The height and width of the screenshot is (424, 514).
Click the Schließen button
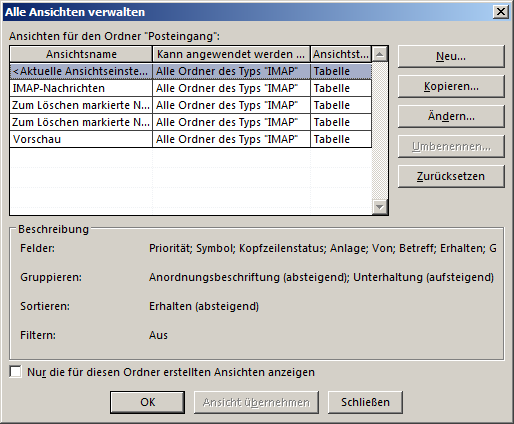tap(365, 402)
